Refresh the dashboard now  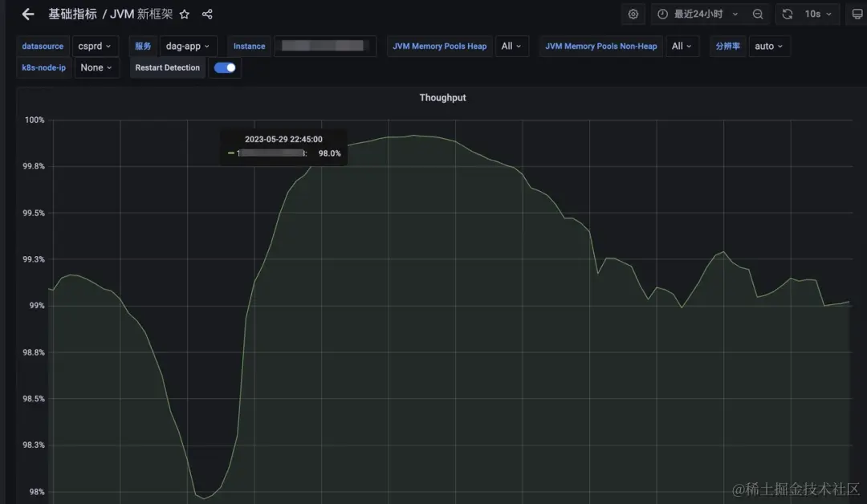point(788,14)
